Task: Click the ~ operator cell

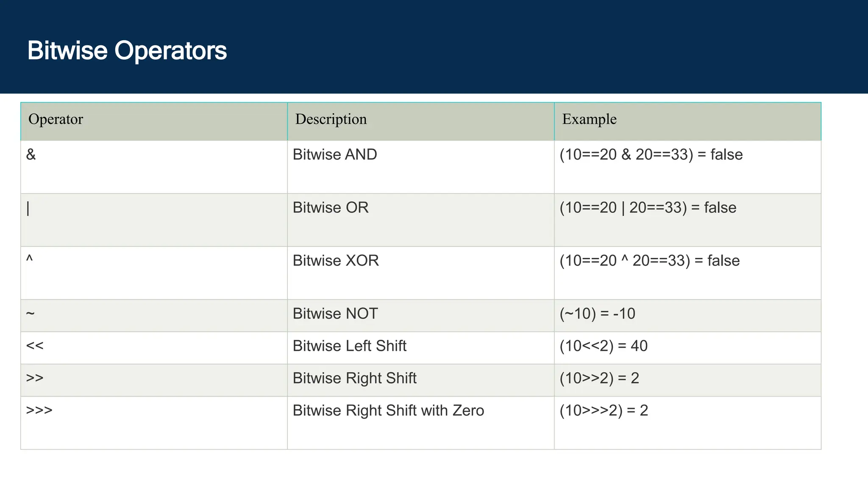Action: coord(30,314)
